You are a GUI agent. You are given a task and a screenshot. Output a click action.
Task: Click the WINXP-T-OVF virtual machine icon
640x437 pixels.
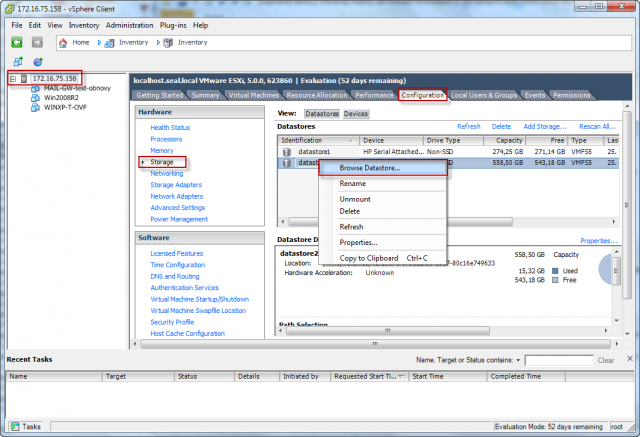(35, 108)
